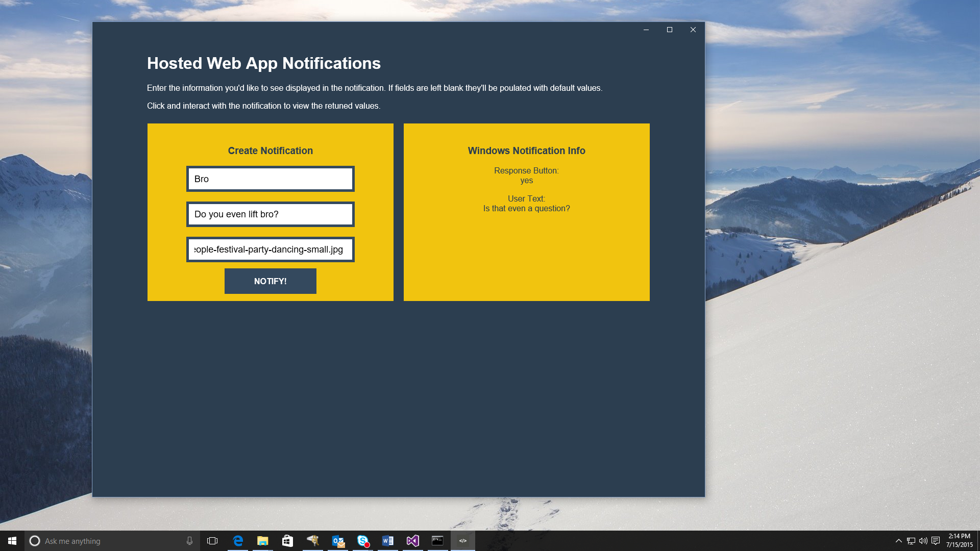Screen dimensions: 980x551
Task: Select the image URL field ending small.jpg
Action: coord(270,249)
